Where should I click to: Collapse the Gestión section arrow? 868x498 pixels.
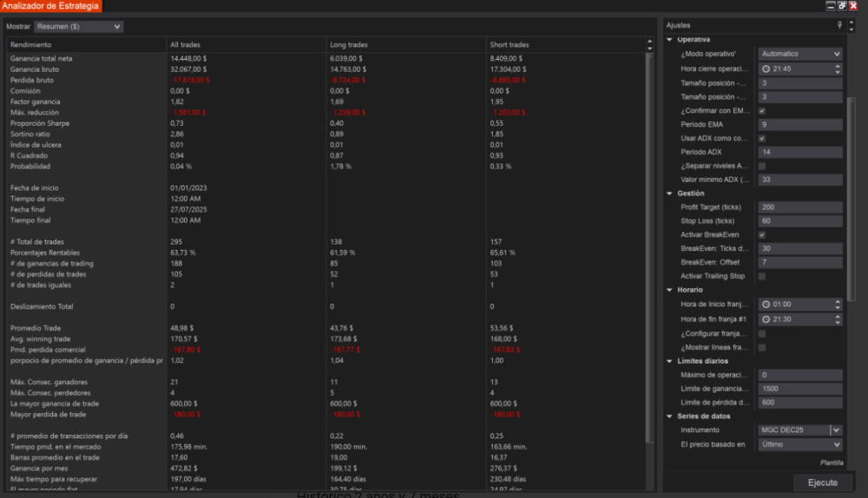pyautogui.click(x=670, y=193)
